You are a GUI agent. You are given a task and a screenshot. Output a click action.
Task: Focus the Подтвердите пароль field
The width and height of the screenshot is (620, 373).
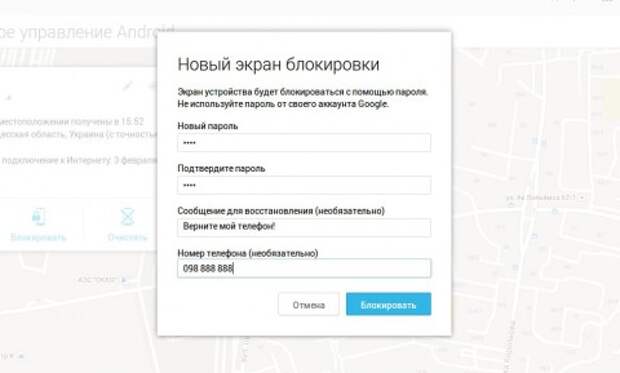(304, 185)
